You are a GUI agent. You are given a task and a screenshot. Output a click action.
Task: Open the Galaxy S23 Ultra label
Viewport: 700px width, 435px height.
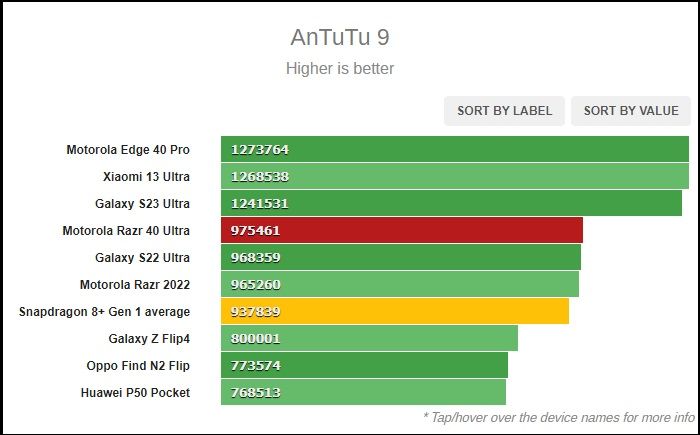(142, 204)
